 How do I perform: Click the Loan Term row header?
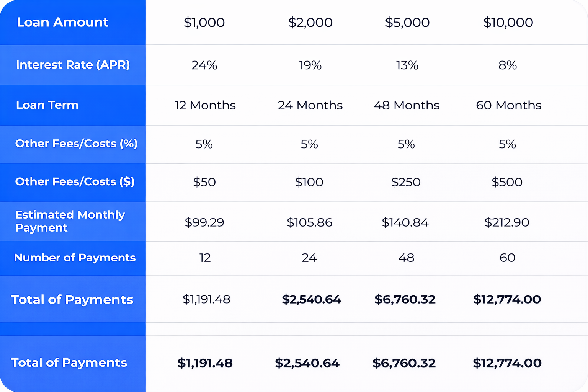click(x=47, y=105)
